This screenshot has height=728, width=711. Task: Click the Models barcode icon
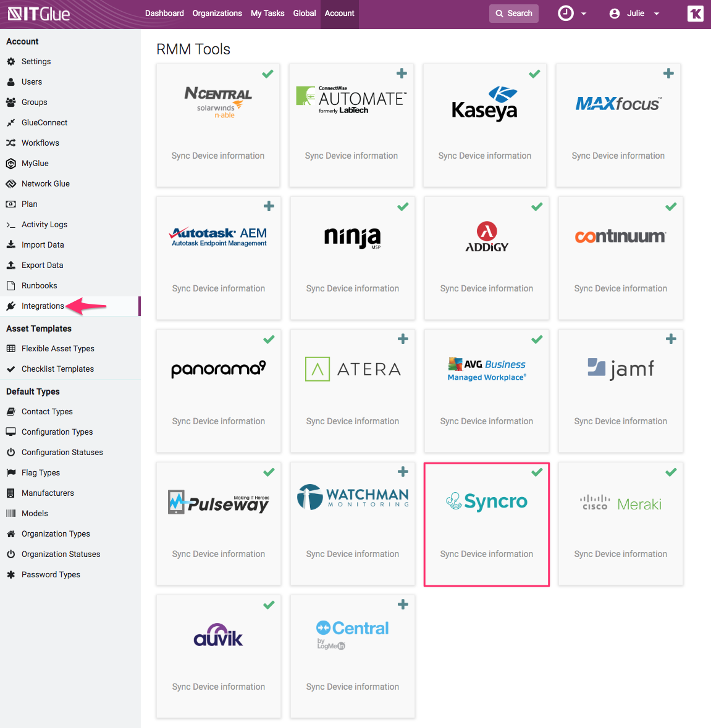[x=11, y=514]
